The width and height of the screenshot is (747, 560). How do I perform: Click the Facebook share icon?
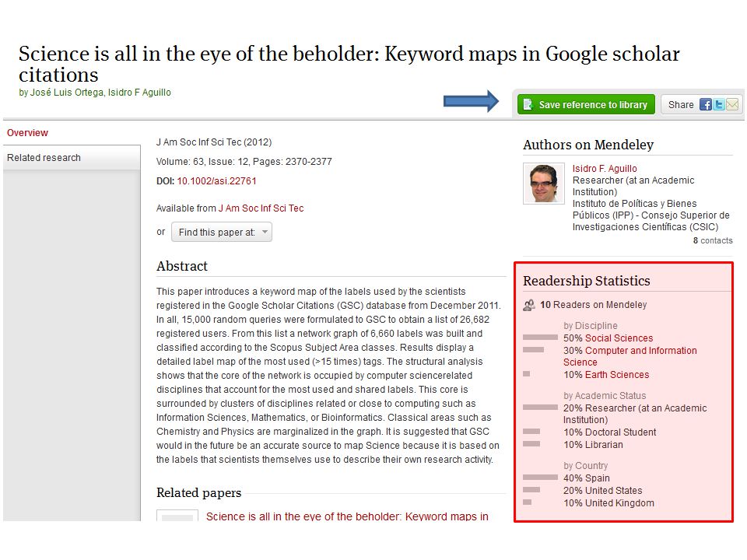click(x=705, y=104)
